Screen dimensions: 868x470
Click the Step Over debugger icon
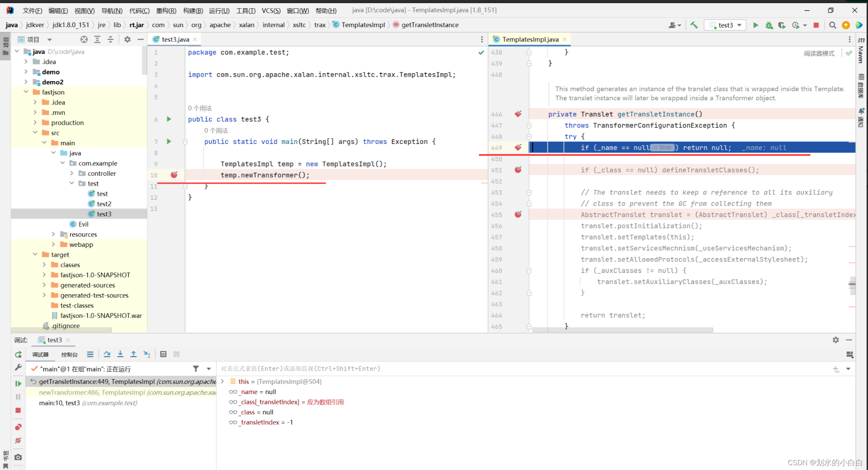pyautogui.click(x=107, y=354)
